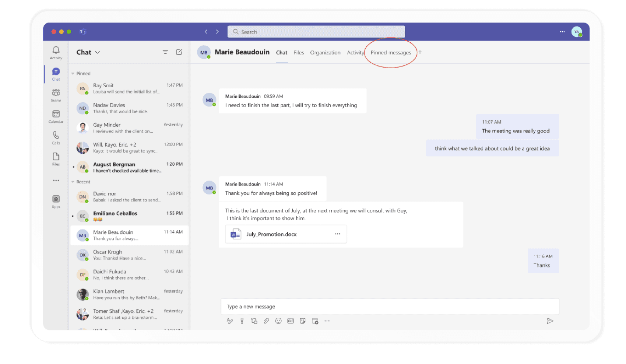
Task: Show more apps via sidebar ellipsis
Action: (56, 180)
